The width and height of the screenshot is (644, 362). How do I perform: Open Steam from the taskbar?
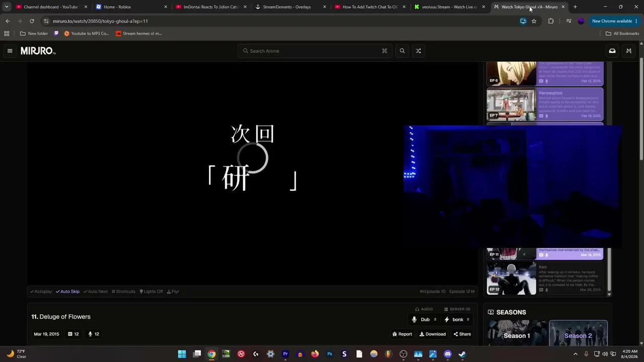tap(462, 354)
